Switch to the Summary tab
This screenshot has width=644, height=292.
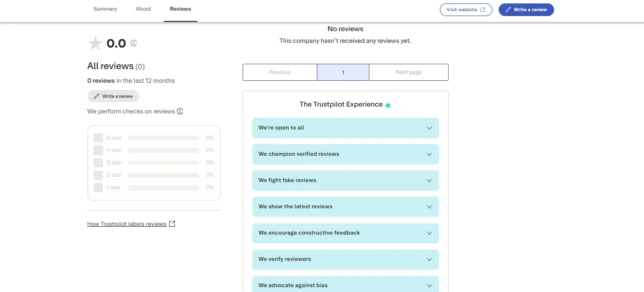(105, 9)
